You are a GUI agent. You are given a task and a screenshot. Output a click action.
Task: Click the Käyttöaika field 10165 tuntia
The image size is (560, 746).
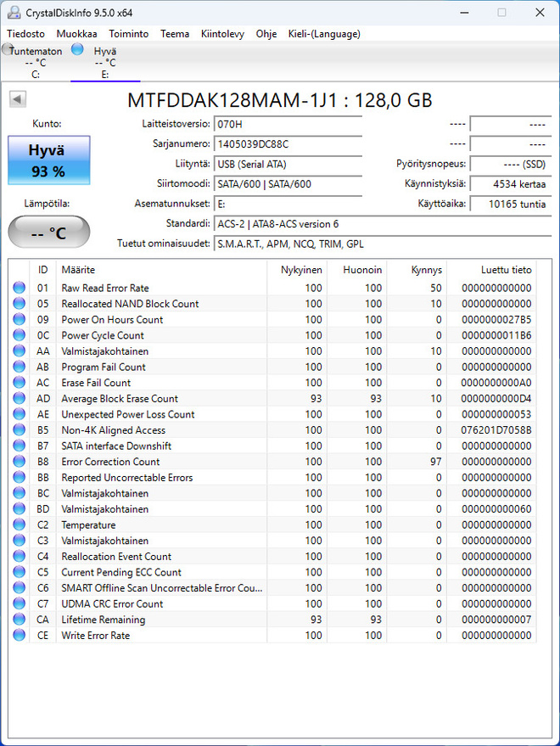click(511, 204)
